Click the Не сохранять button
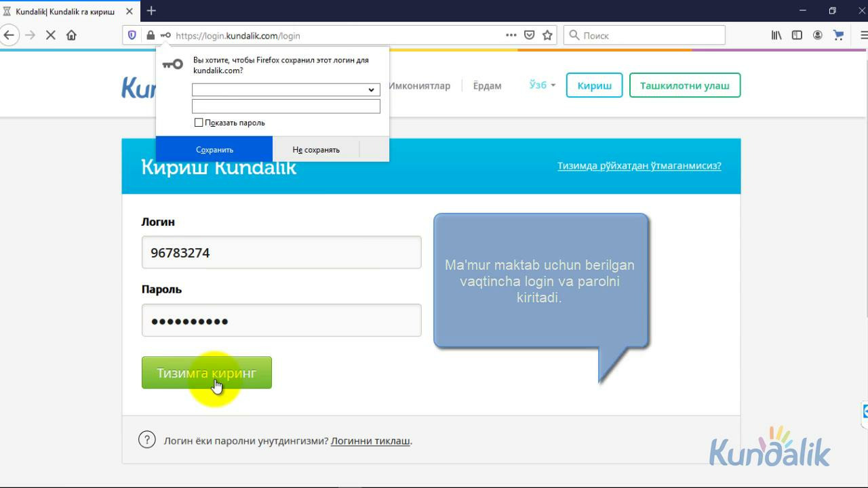 316,149
